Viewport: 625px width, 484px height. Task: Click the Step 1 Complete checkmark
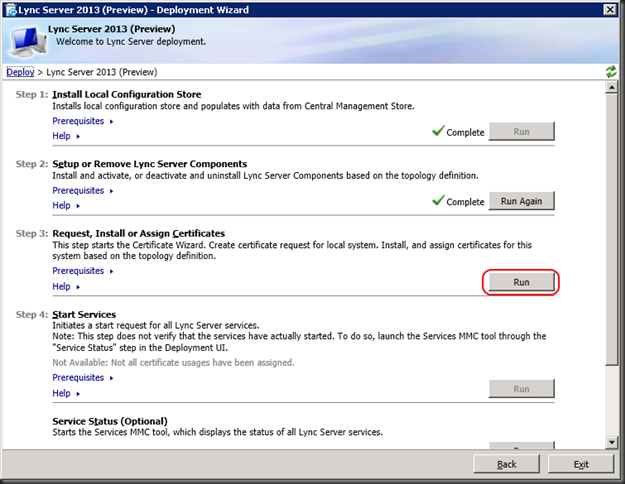pos(438,131)
